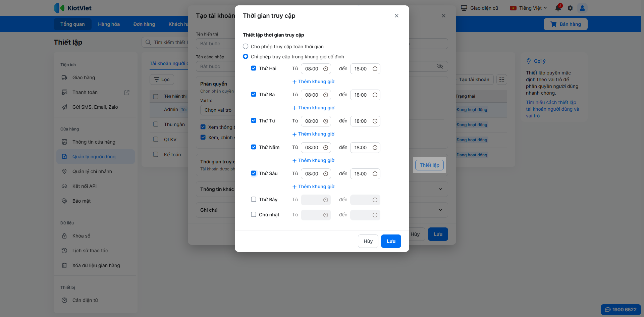Open the Thứ Năm end time clock picker
Image resolution: width=644 pixels, height=317 pixels.
pos(375,148)
